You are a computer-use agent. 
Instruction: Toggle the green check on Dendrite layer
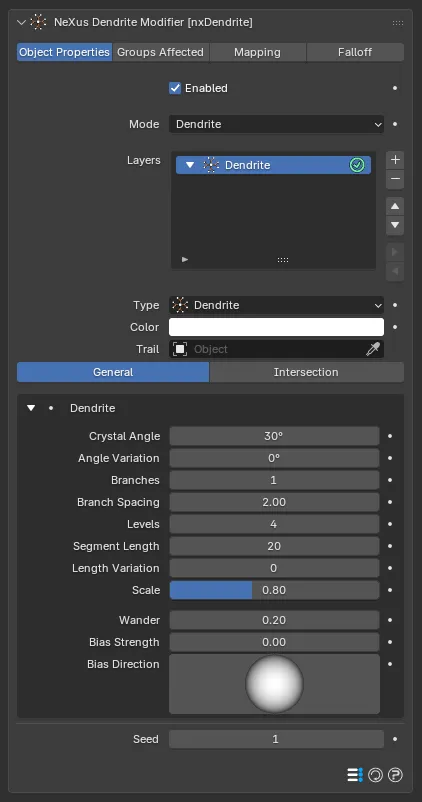pyautogui.click(x=357, y=165)
